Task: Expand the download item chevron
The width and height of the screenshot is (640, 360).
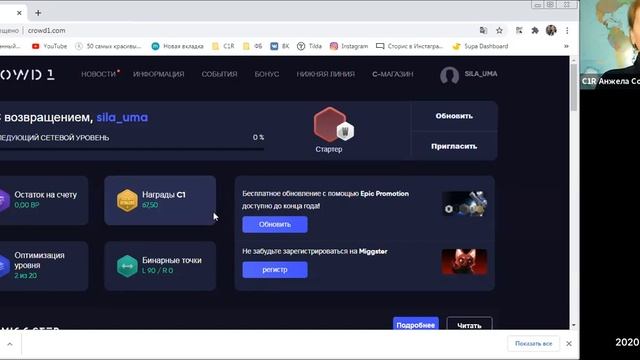Action: [x=10, y=344]
